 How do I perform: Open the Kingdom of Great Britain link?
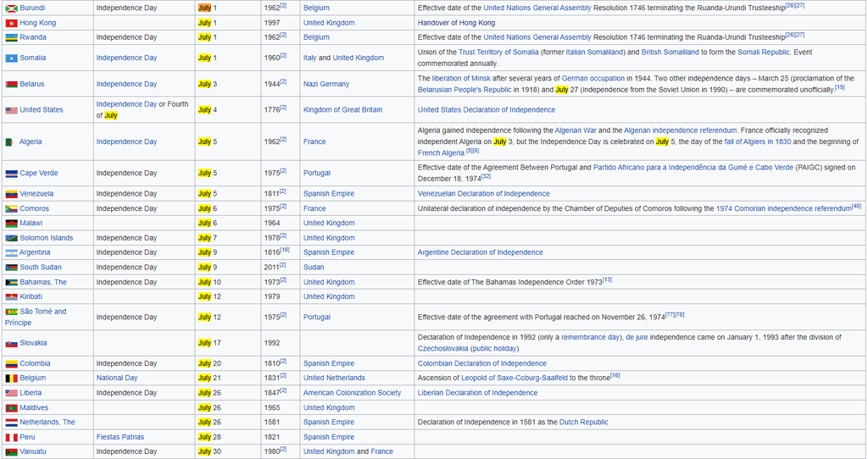pyautogui.click(x=342, y=110)
